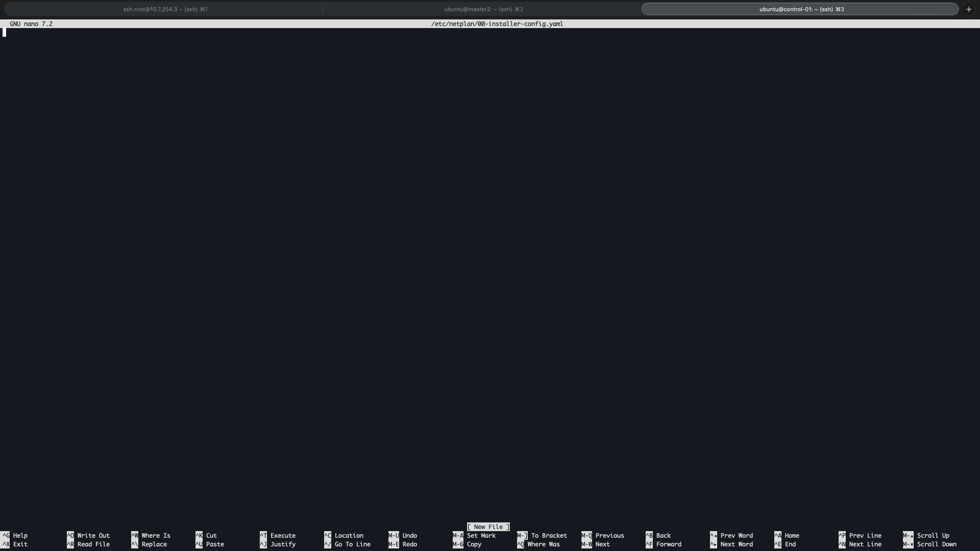The width and height of the screenshot is (980, 551).
Task: Click the To Bracket shortcut label
Action: click(549, 536)
